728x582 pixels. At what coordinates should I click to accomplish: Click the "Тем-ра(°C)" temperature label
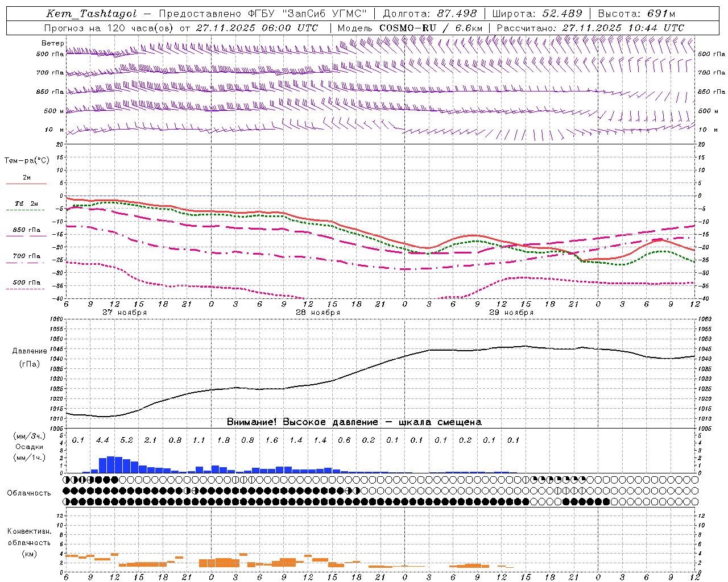(27, 161)
